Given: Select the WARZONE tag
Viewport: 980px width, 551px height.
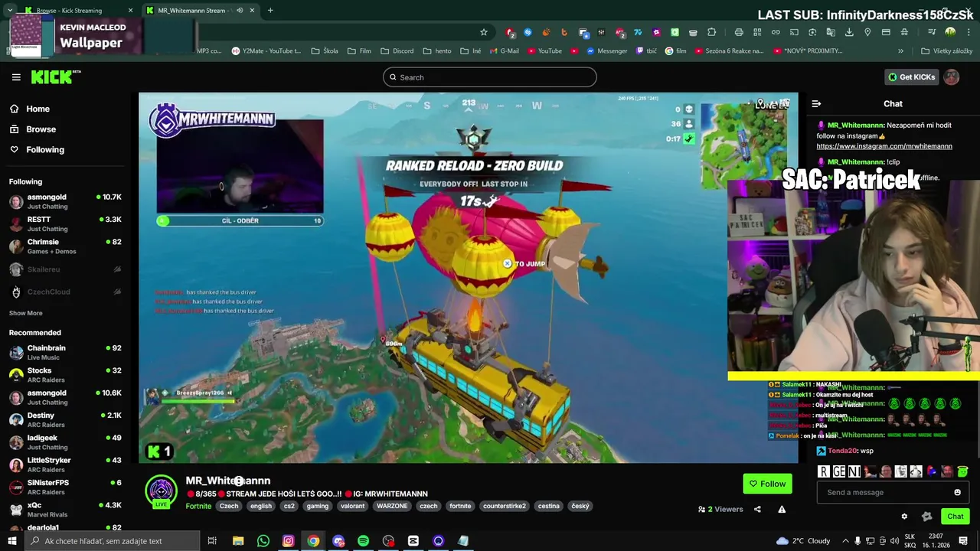Looking at the screenshot, I should coord(392,506).
